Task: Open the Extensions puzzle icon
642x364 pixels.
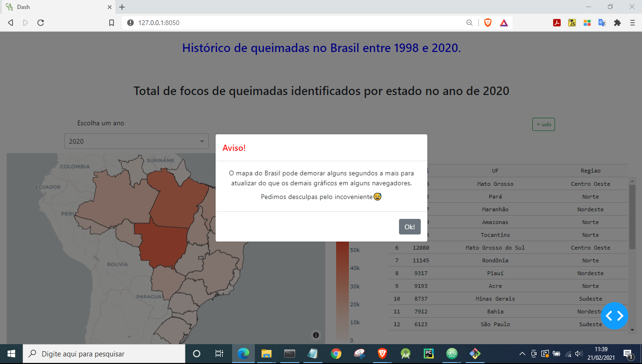Action: (x=617, y=22)
